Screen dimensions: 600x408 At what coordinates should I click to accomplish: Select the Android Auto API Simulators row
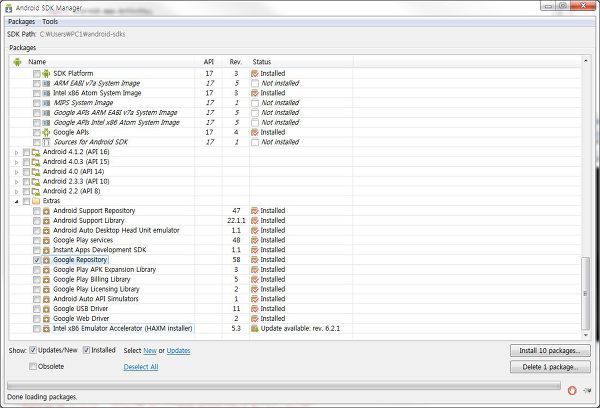pyautogui.click(x=295, y=299)
